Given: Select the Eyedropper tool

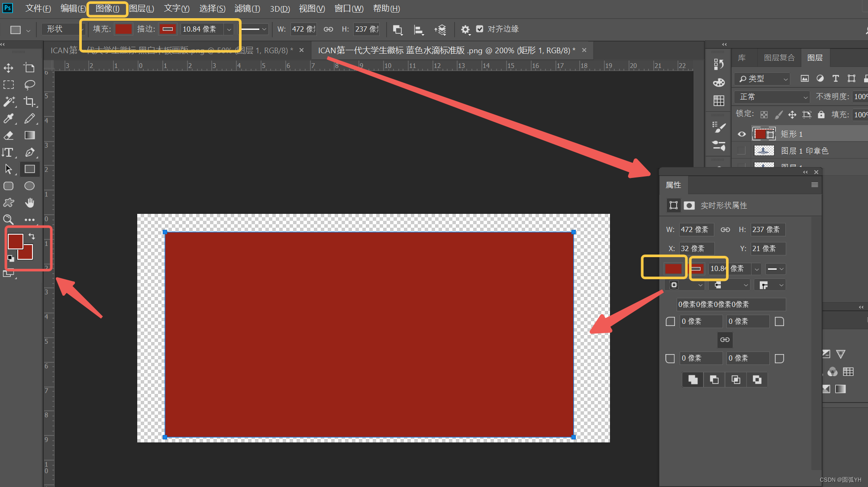Looking at the screenshot, I should click(8, 119).
